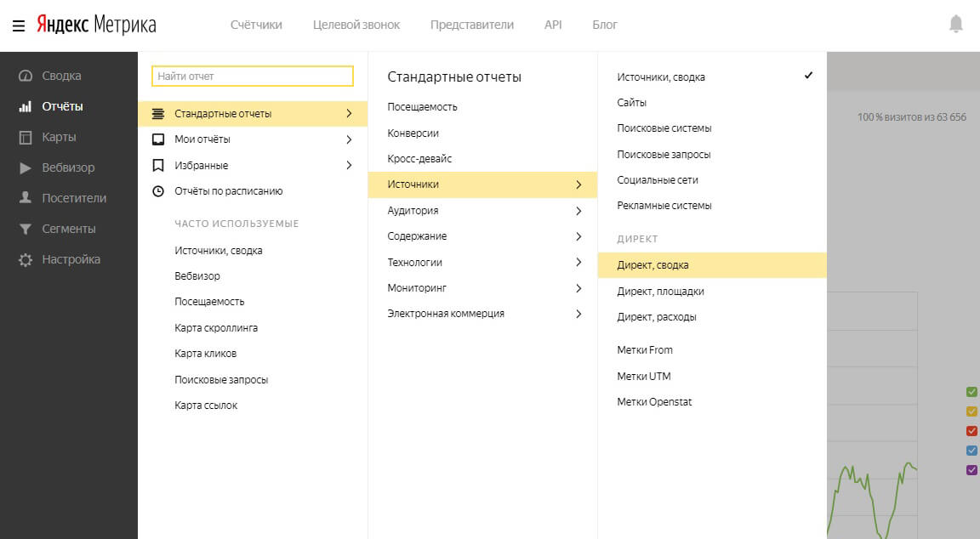980x539 pixels.
Task: Expand the Электронная коммерция submenu chevron
Action: tap(578, 314)
